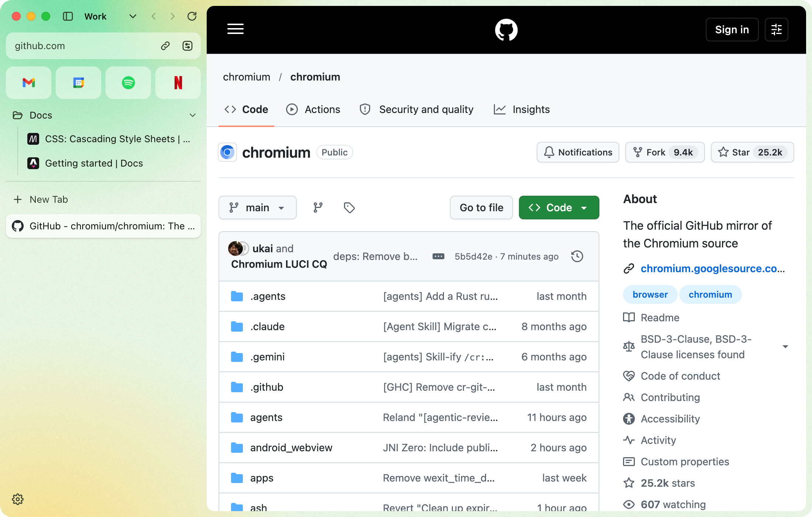Viewport: 812px width, 517px height.
Task: Open browser settings gear in sidebar
Action: pos(18,499)
